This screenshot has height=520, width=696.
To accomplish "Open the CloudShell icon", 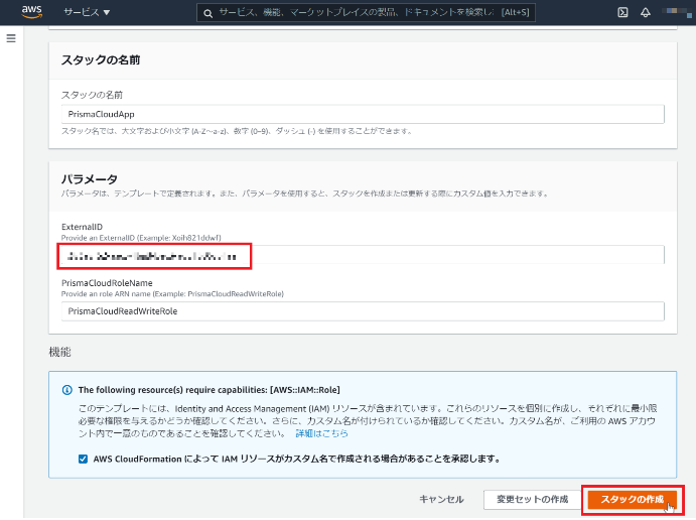I will (623, 12).
